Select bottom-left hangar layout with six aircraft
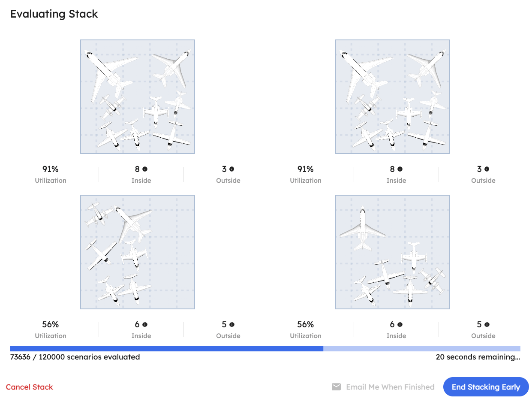This screenshot has width=532, height=402. pyautogui.click(x=138, y=252)
